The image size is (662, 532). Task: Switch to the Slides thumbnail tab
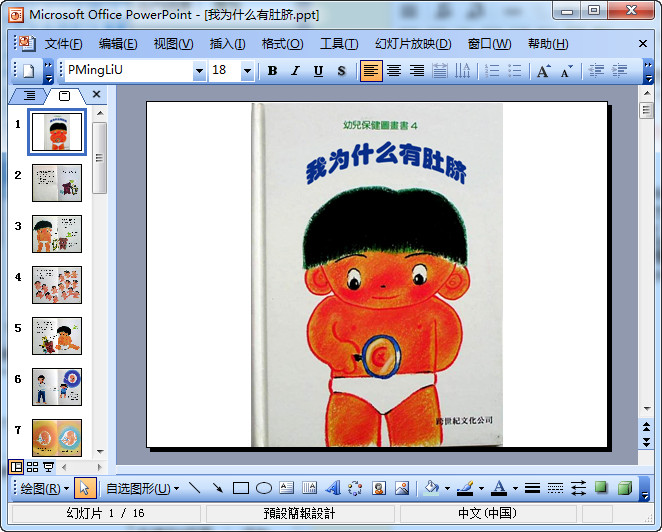[64, 96]
